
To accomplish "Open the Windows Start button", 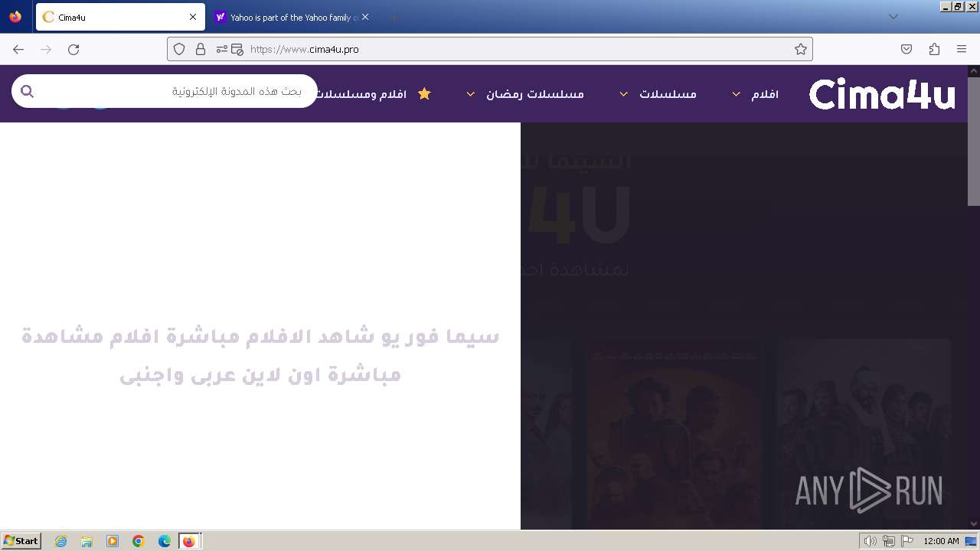I will pos(21,541).
